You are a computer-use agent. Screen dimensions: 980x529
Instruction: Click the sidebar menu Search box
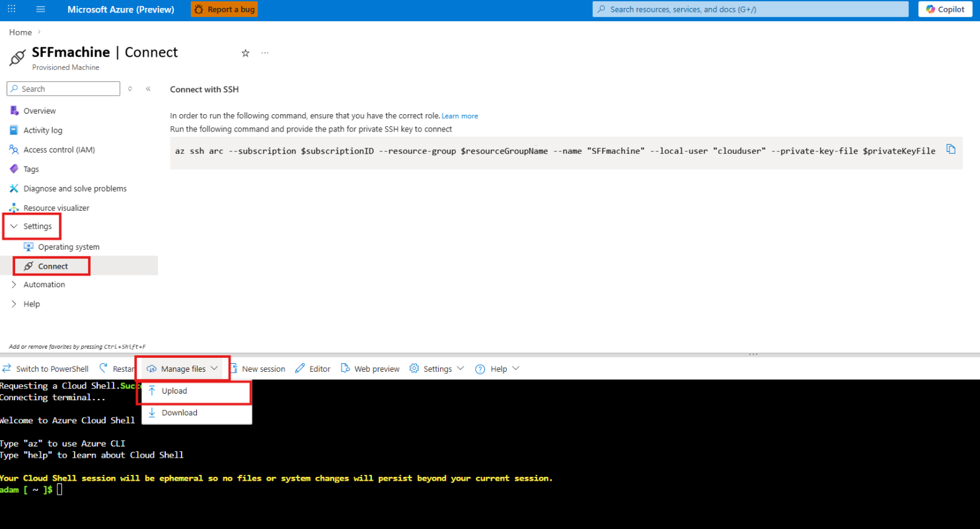pos(63,88)
